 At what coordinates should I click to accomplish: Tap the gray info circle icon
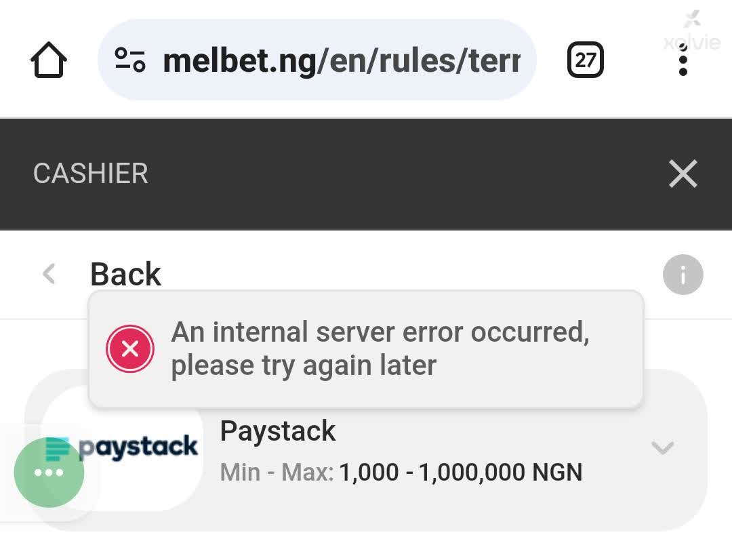(683, 275)
